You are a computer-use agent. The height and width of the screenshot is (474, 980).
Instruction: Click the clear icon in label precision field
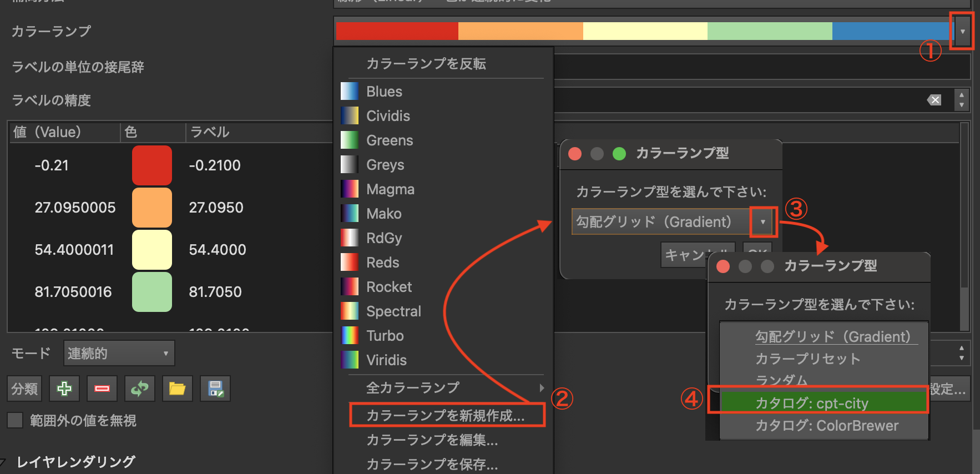pyautogui.click(x=934, y=100)
